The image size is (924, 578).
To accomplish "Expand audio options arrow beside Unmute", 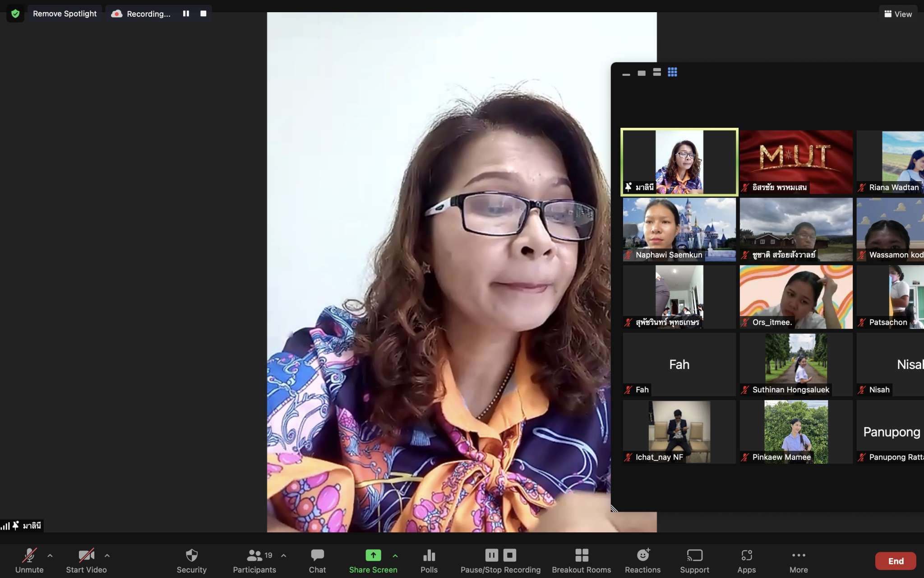I will coord(50,555).
